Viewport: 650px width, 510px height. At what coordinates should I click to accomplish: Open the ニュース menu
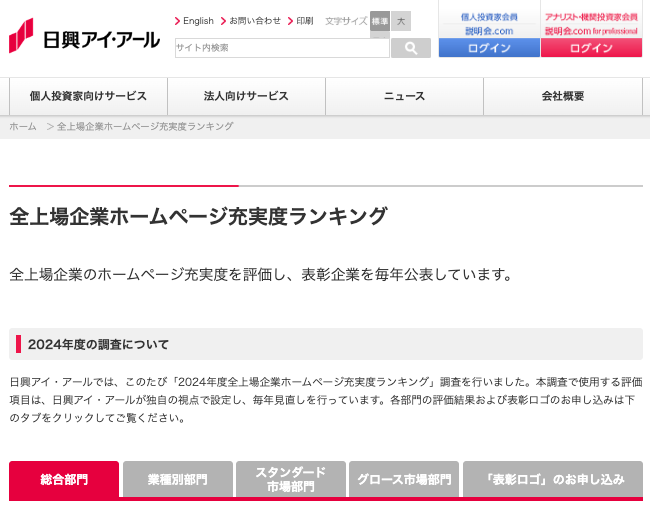click(404, 97)
